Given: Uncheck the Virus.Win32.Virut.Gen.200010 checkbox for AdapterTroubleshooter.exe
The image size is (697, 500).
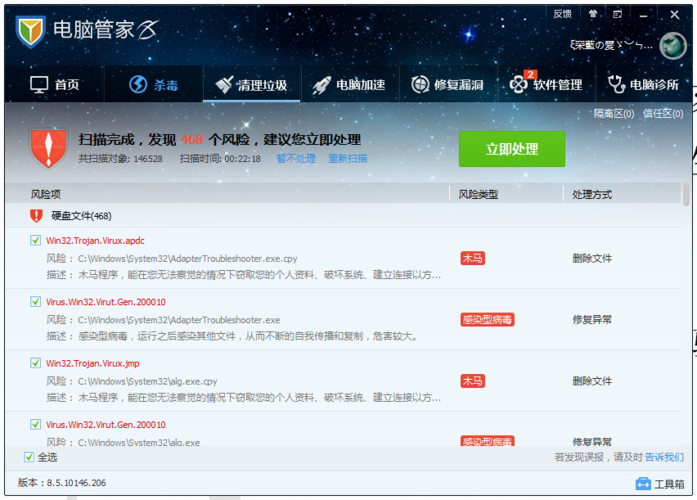Looking at the screenshot, I should [36, 302].
